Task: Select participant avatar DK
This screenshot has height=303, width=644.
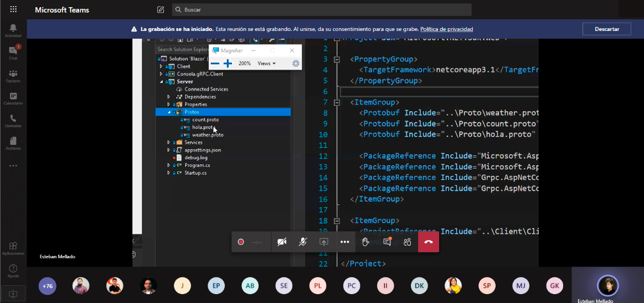Action: (x=419, y=286)
